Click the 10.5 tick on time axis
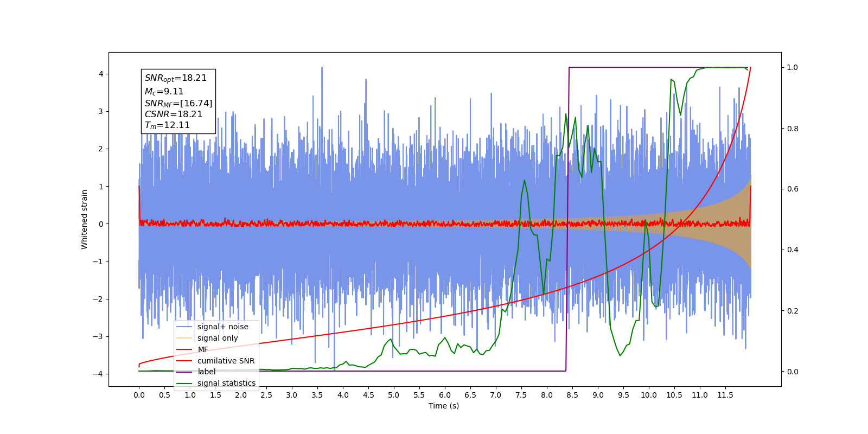868x434 pixels. [x=674, y=395]
